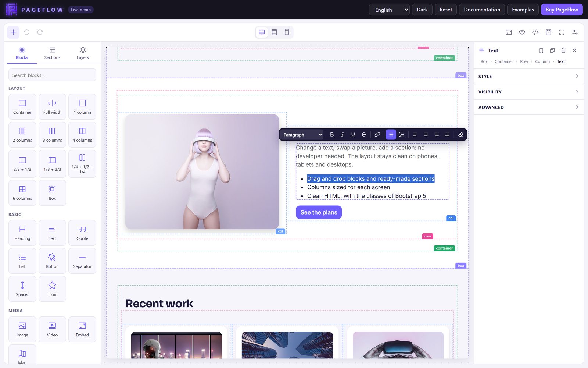Toggle preview with the eye icon
This screenshot has width=588, height=368.
coord(522,32)
